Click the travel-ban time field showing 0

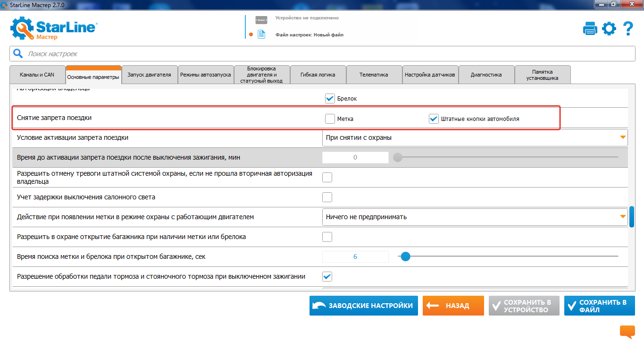pos(355,157)
